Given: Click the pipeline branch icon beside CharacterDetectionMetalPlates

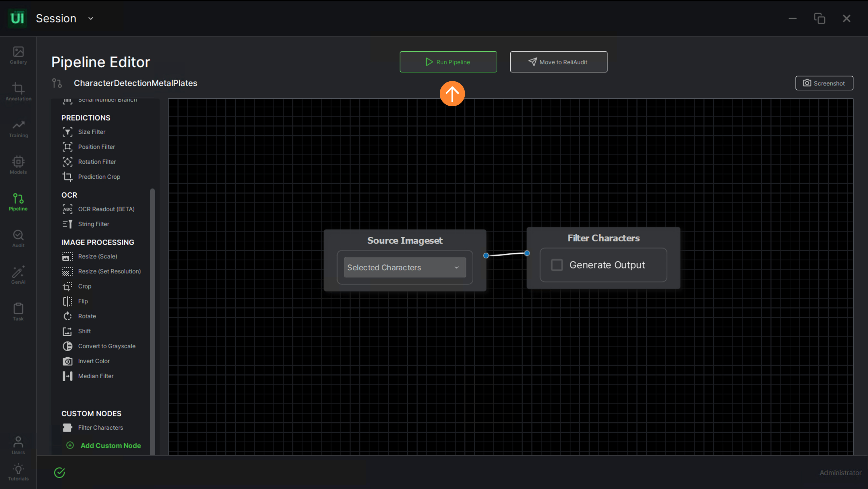Looking at the screenshot, I should click(57, 83).
